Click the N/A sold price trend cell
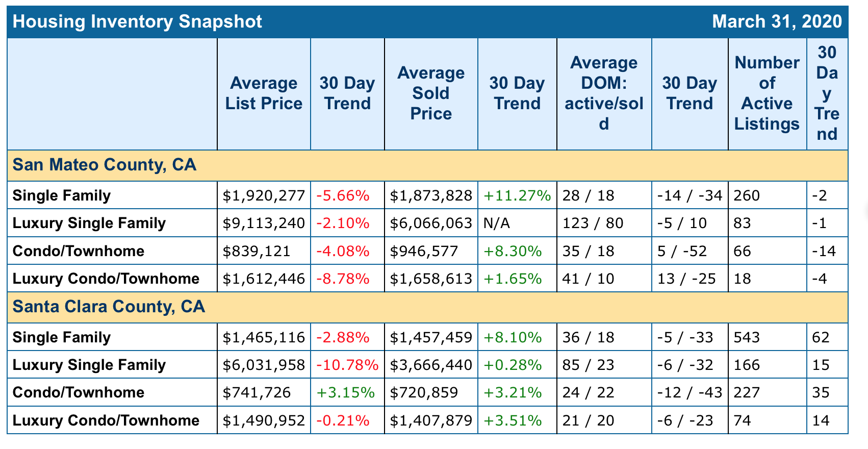This screenshot has width=868, height=449. click(497, 223)
